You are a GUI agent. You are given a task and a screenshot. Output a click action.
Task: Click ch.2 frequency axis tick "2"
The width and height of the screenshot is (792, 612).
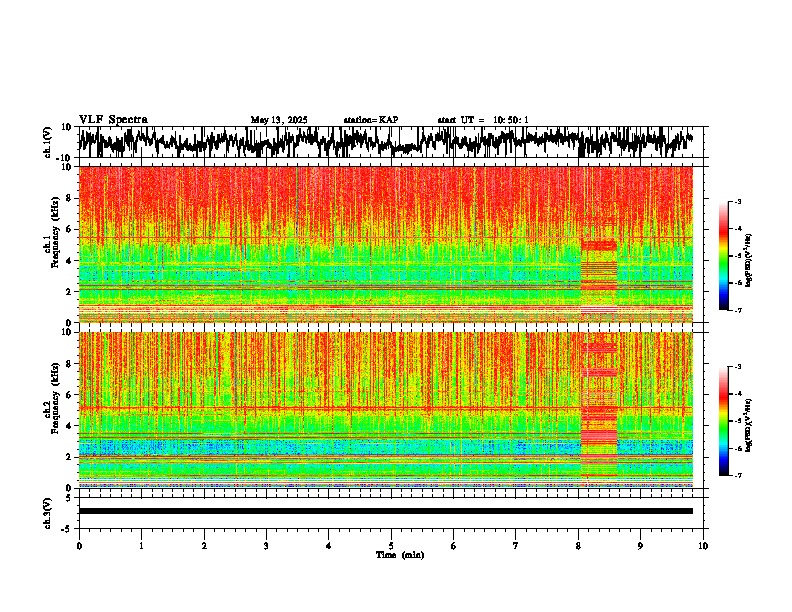(69, 457)
